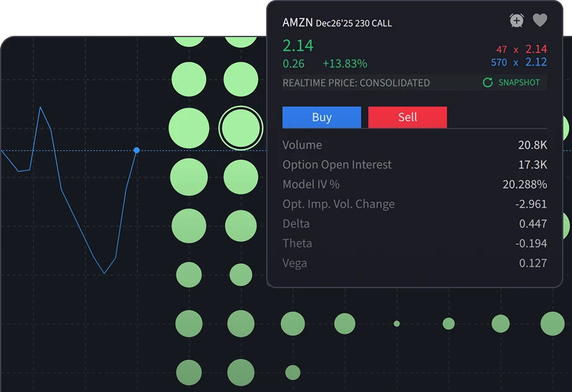This screenshot has width=572, height=392.
Task: Favorite this option with the heart icon
Action: pos(540,21)
